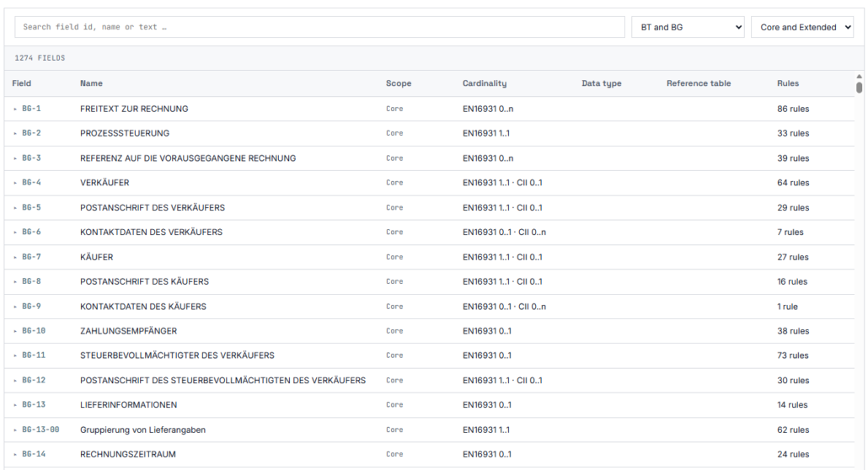Select the VERKÄUFER name cell
Viewport: 868px width, 470px height.
104,183
